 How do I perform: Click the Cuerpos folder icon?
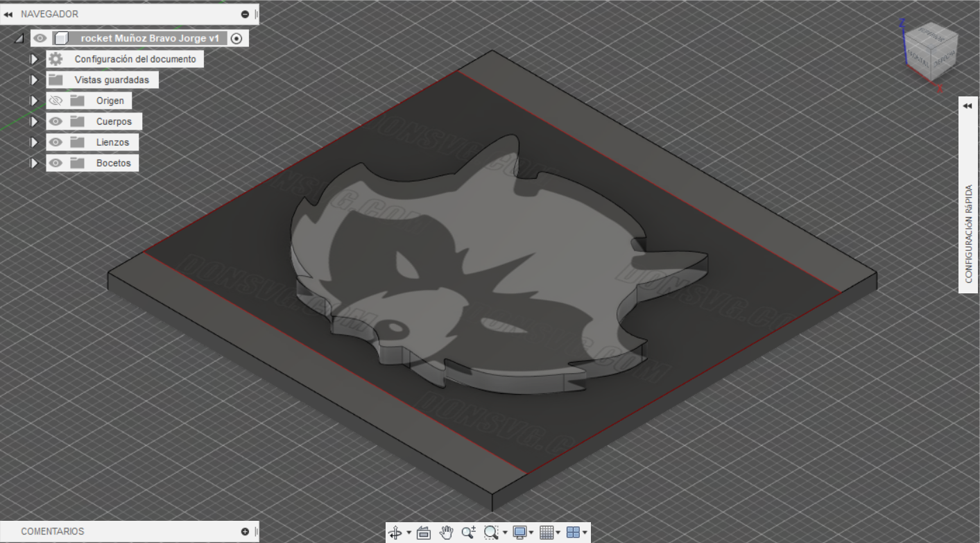coord(77,121)
